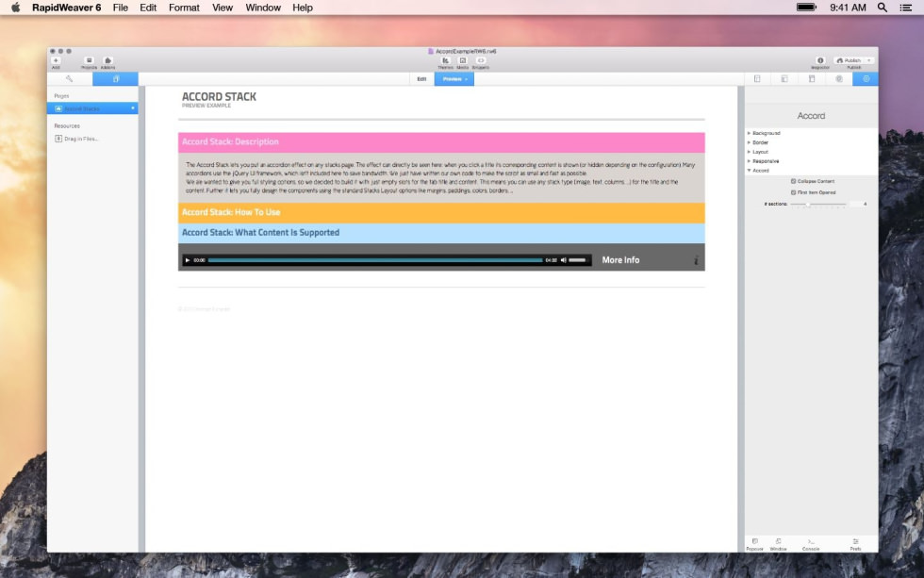Open the Apple menu
924x578 pixels.
pyautogui.click(x=16, y=8)
